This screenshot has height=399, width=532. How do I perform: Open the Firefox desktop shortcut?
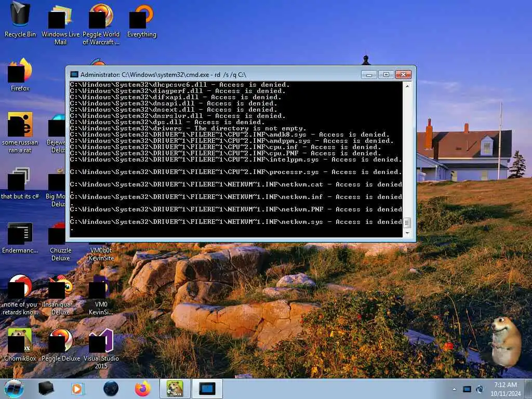tap(20, 75)
